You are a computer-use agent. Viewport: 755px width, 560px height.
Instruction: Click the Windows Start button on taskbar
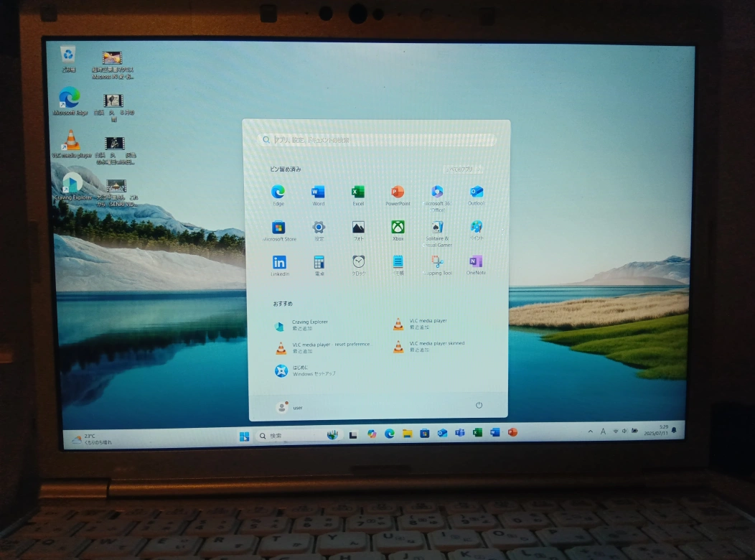pos(244,436)
